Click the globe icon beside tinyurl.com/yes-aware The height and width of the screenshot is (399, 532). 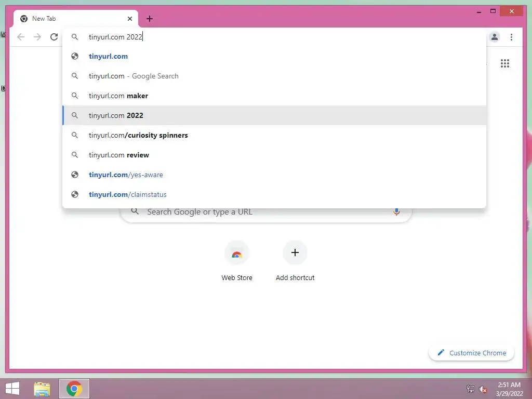click(x=75, y=175)
